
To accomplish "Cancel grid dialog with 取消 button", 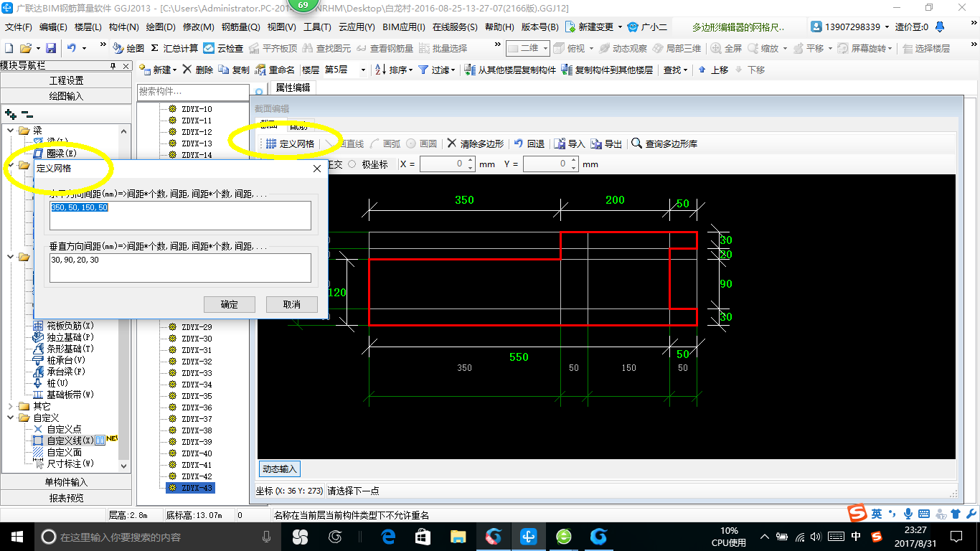I will (x=292, y=304).
